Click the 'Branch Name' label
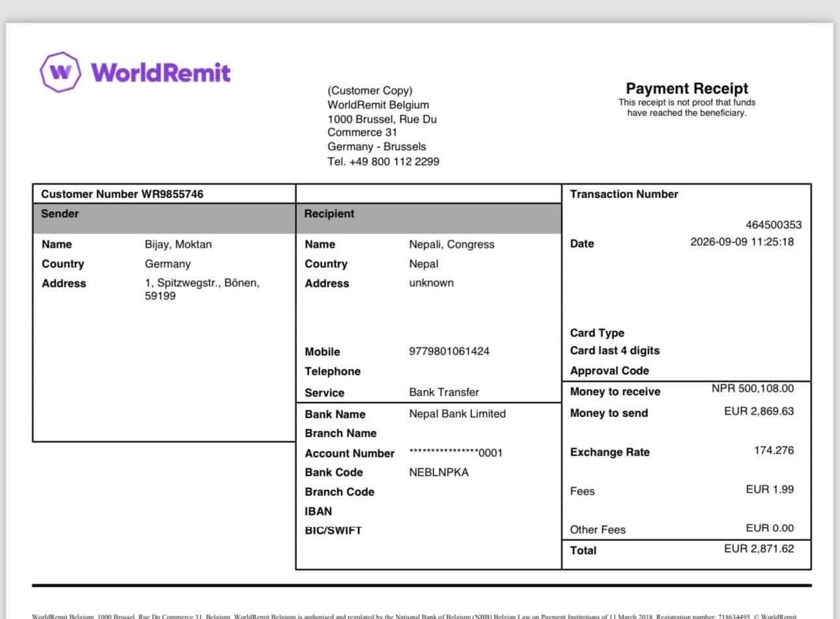Screen dimensions: 840x619 pyautogui.click(x=341, y=433)
